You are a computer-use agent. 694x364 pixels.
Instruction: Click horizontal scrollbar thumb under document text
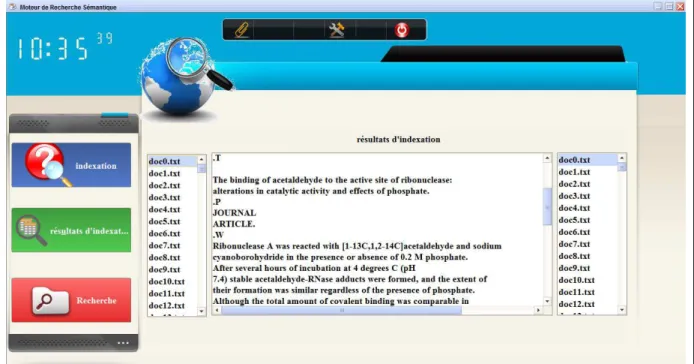(341, 310)
